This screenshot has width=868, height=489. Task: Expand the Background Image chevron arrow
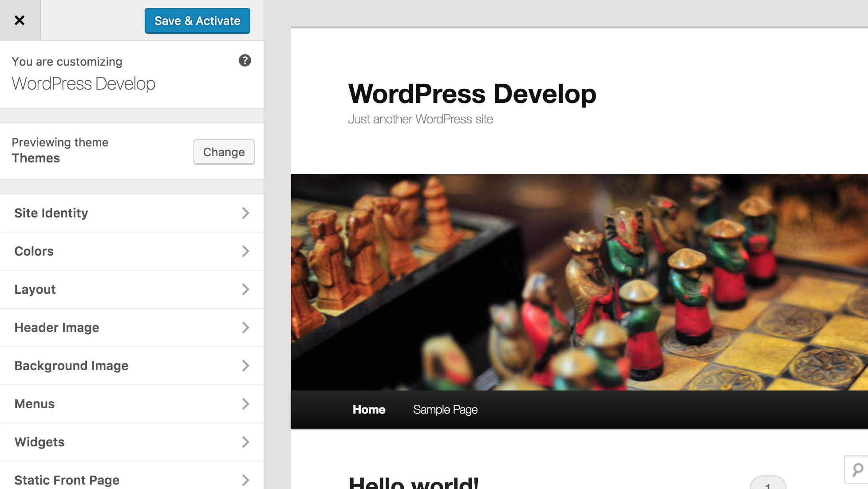pyautogui.click(x=245, y=366)
